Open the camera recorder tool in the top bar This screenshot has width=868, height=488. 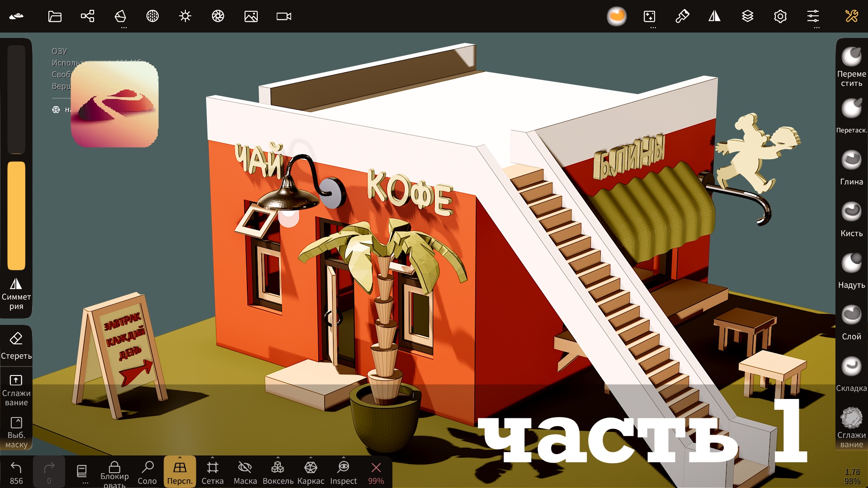[284, 17]
